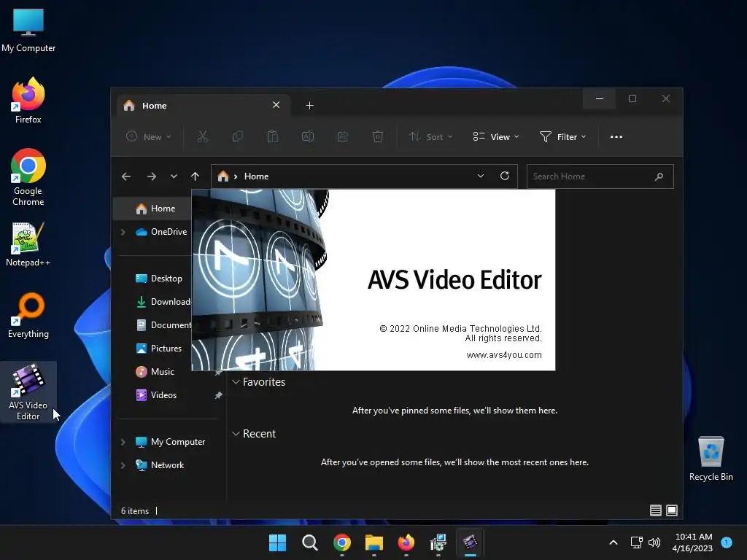Open Google Chrome desktop shortcut
This screenshot has width=747, height=560.
28,177
